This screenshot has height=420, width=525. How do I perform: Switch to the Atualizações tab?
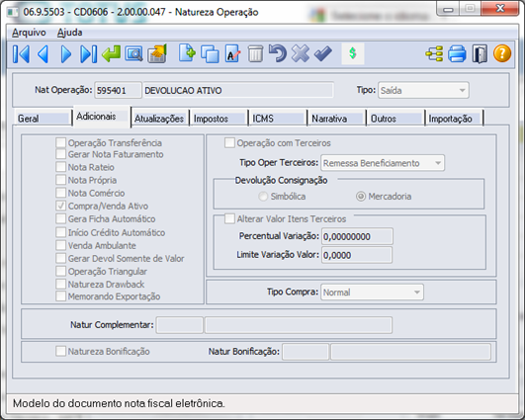160,119
